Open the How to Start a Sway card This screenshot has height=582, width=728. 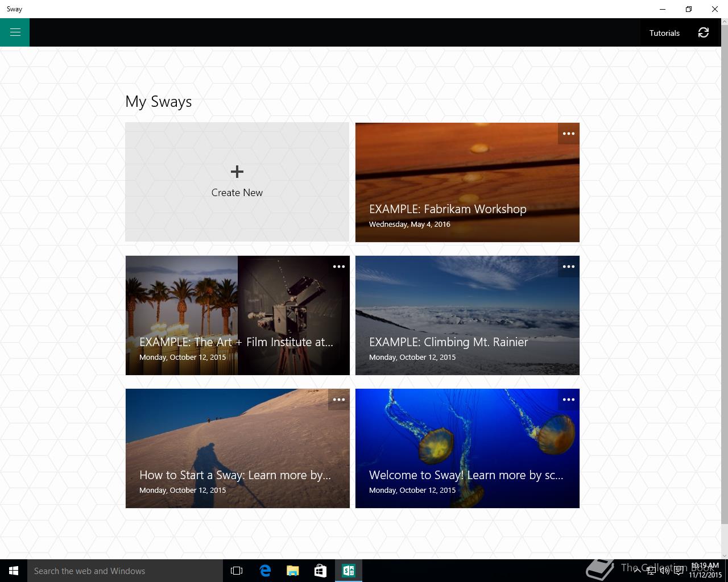point(238,448)
